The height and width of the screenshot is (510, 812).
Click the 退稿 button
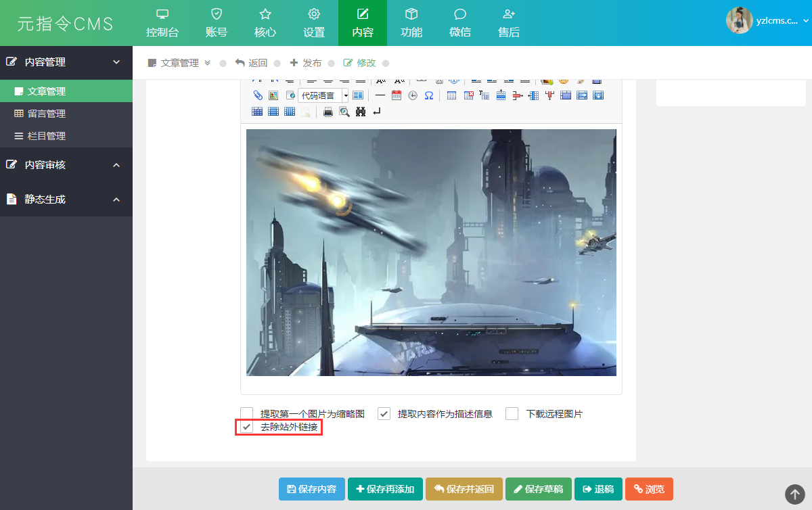[598, 489]
